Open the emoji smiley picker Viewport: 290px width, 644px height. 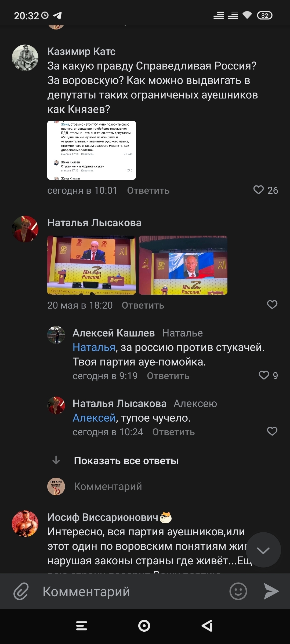point(238,591)
